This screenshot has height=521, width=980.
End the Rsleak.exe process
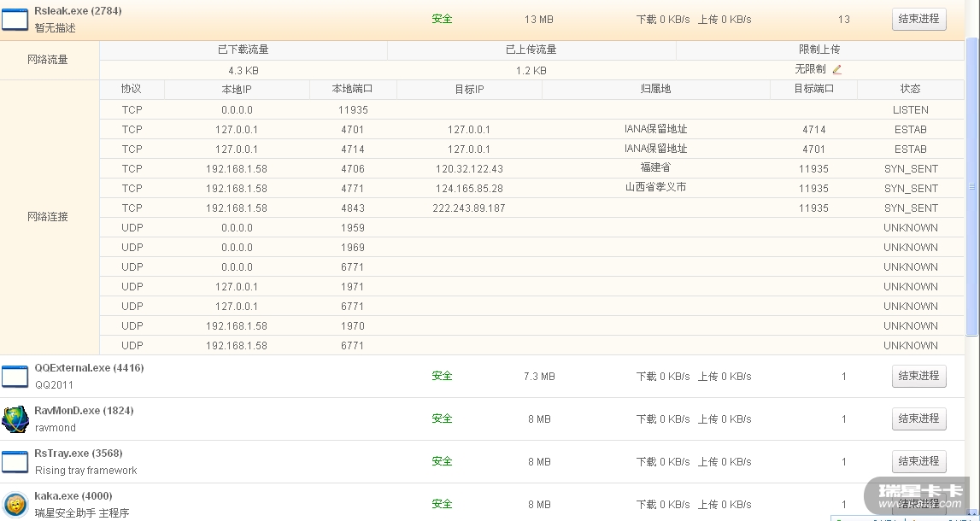pos(918,19)
